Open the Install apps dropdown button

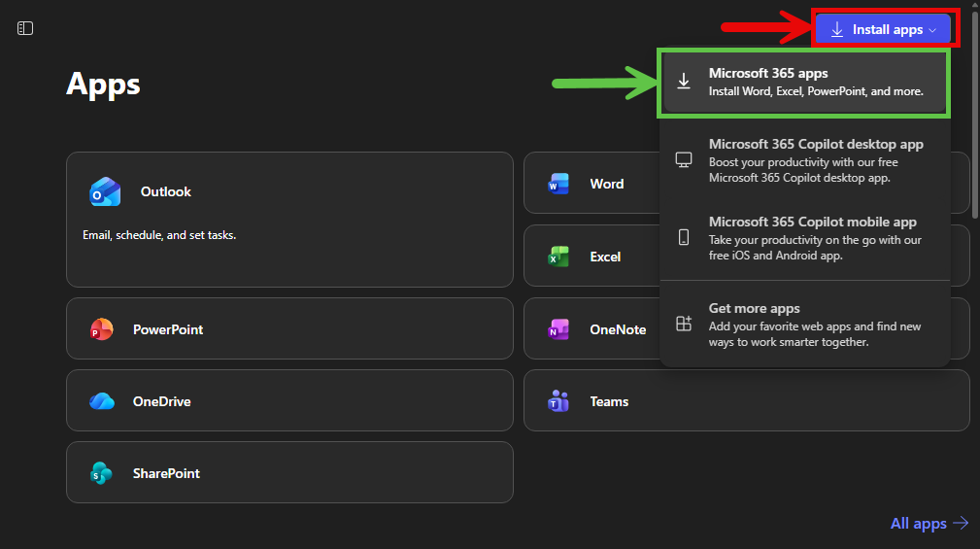[883, 29]
